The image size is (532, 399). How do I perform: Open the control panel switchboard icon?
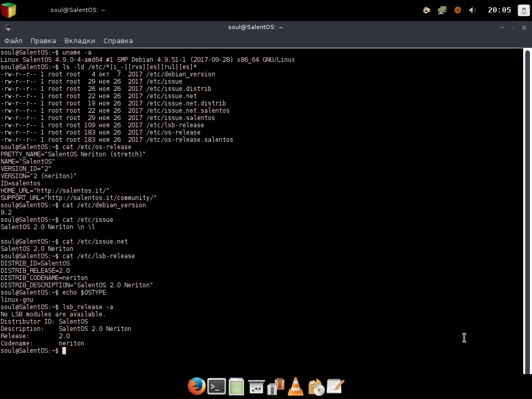pos(256,387)
